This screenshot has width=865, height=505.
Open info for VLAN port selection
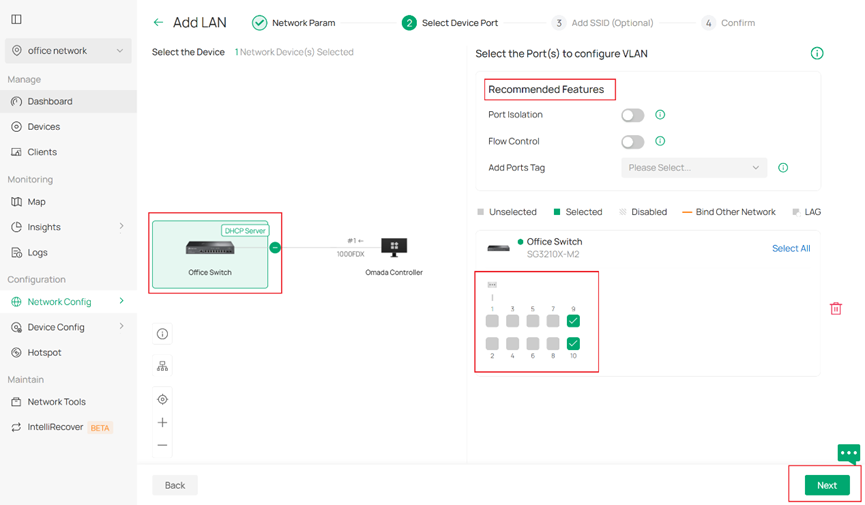(x=817, y=54)
